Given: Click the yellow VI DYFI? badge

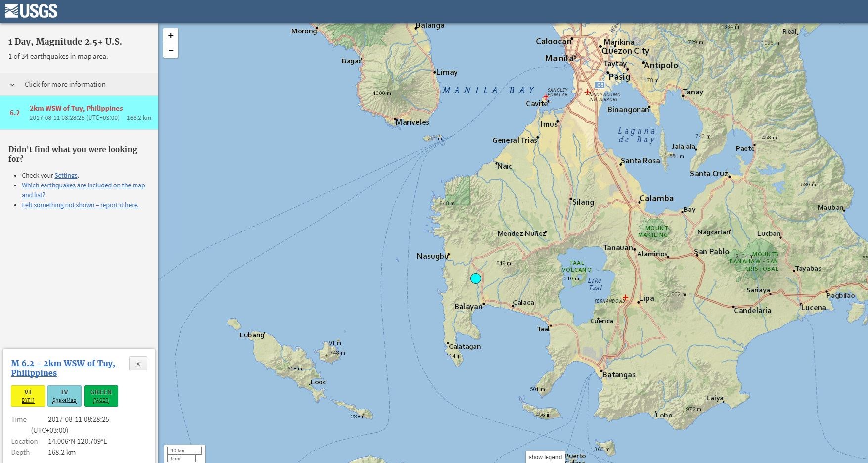Looking at the screenshot, I should pyautogui.click(x=28, y=396).
